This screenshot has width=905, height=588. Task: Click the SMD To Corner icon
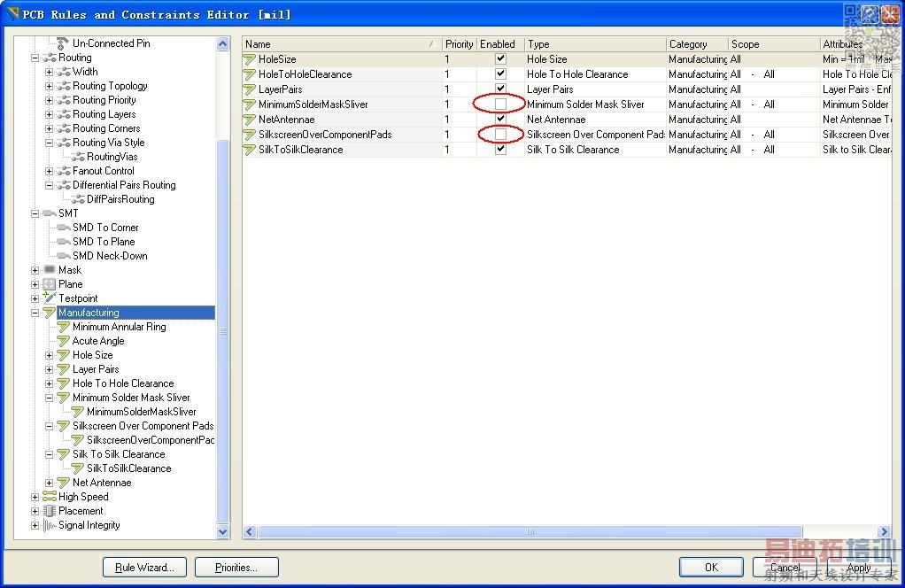click(x=64, y=228)
